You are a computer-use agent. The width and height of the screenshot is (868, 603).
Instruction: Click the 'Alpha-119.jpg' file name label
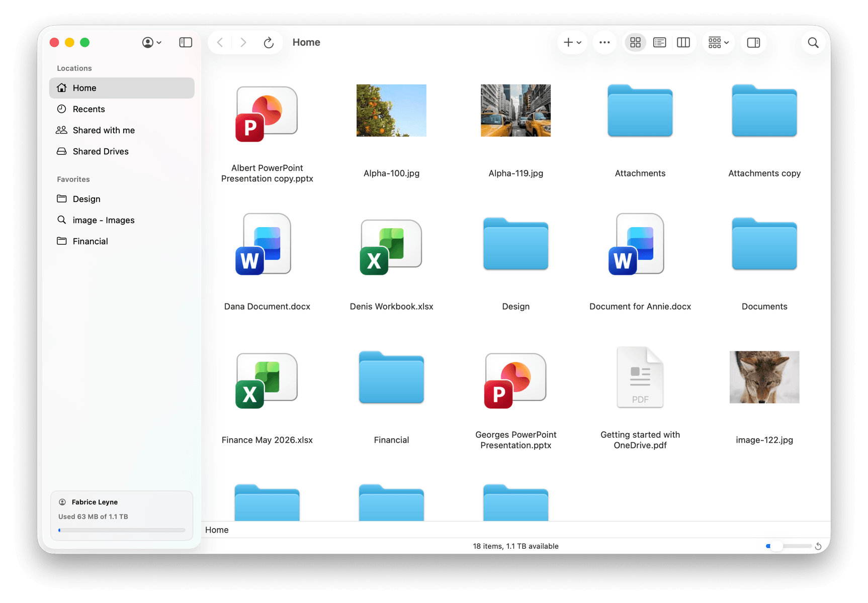point(515,173)
